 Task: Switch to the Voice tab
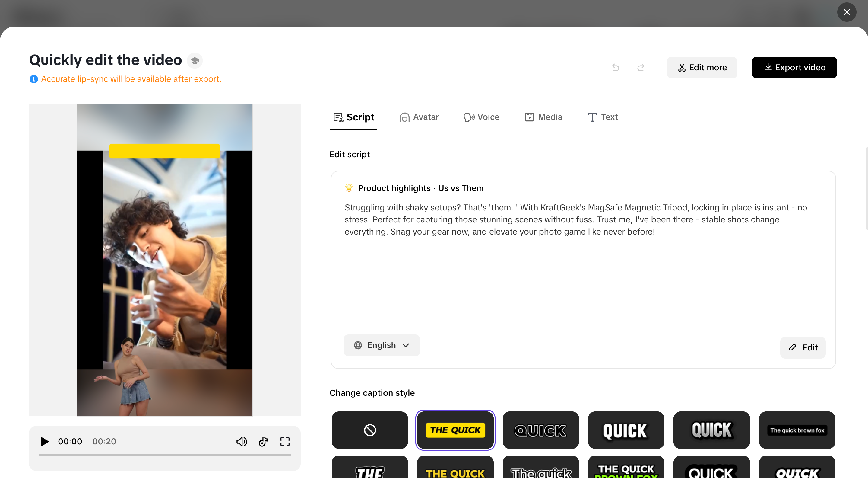tap(481, 117)
